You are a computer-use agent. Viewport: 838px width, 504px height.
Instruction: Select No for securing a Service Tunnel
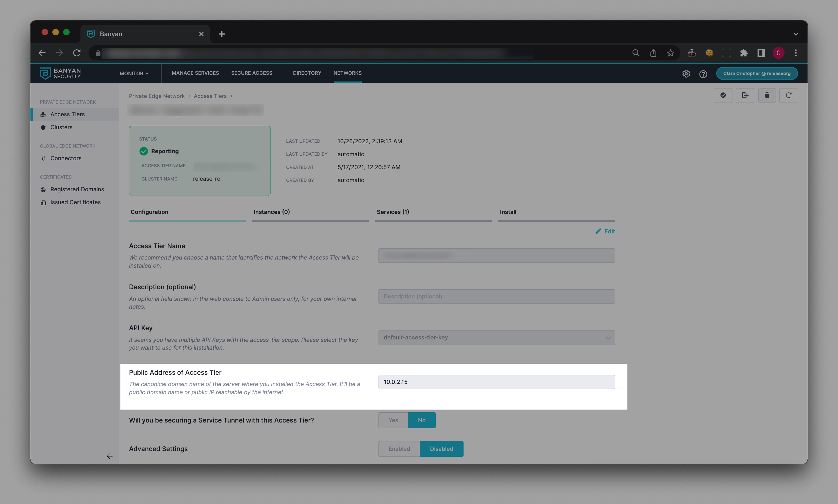coord(422,420)
